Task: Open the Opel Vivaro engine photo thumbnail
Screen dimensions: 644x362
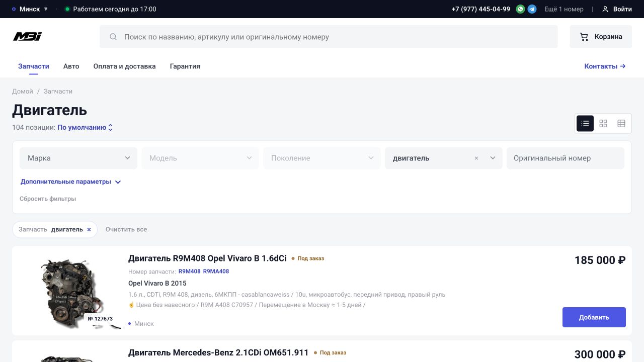Action: tap(70, 292)
